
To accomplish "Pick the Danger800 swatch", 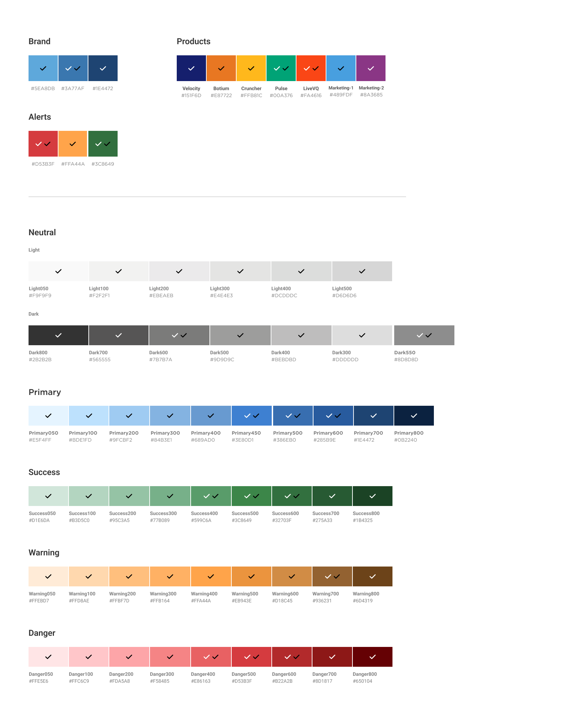I will click(373, 657).
